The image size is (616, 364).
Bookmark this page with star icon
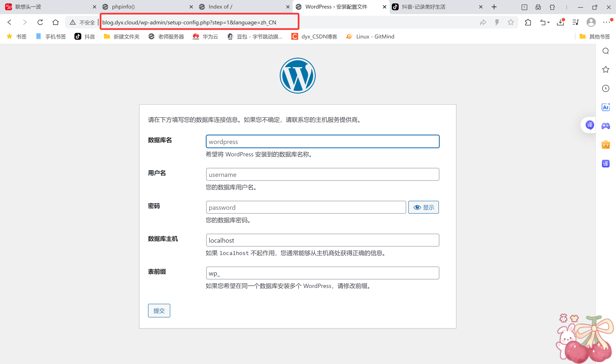coord(511,22)
